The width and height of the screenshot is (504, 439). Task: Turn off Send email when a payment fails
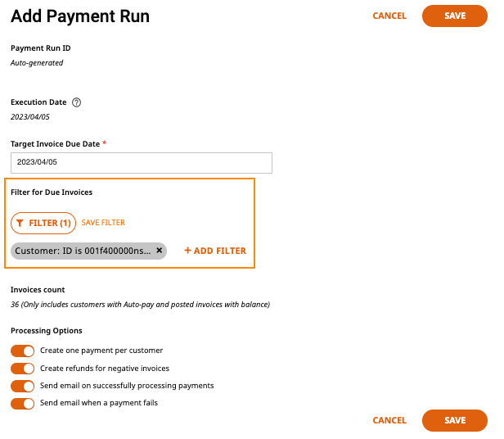click(x=23, y=403)
